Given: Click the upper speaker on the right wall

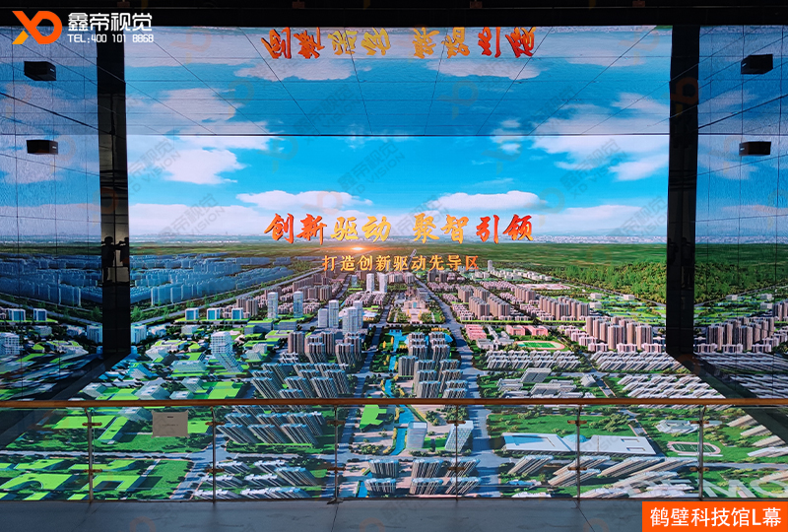Looking at the screenshot, I should [755, 64].
